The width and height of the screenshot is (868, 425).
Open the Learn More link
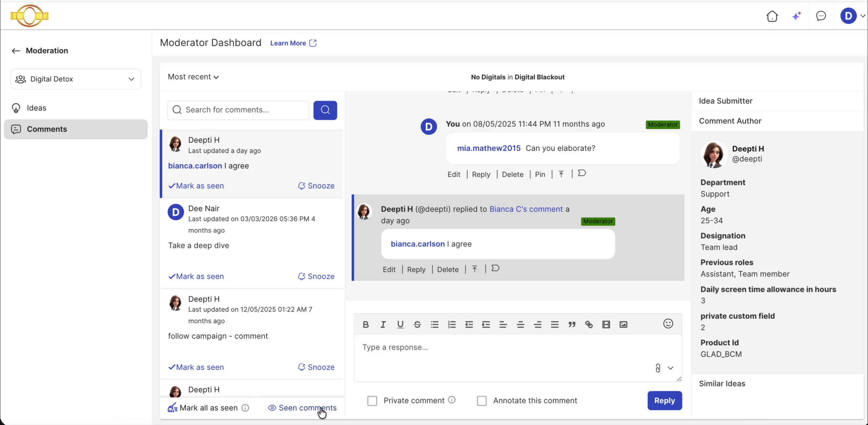[293, 43]
